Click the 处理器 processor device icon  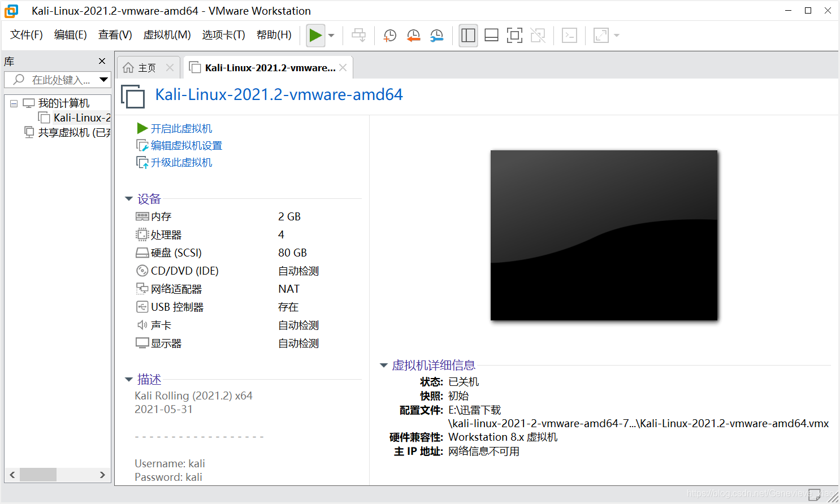coord(142,234)
